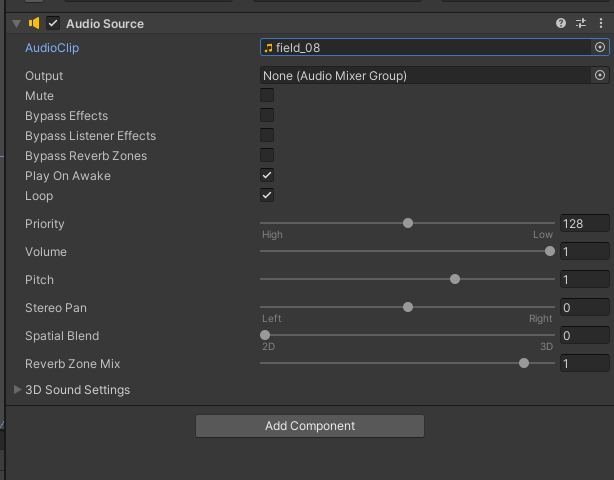
Task: Click the Output mixer group picker circle
Action: (x=600, y=75)
